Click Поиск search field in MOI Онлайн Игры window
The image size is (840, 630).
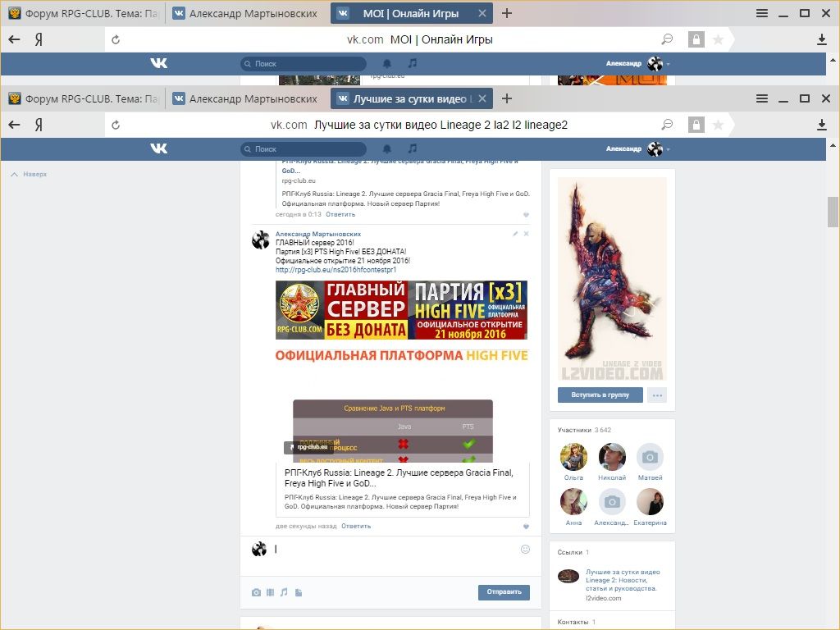304,63
